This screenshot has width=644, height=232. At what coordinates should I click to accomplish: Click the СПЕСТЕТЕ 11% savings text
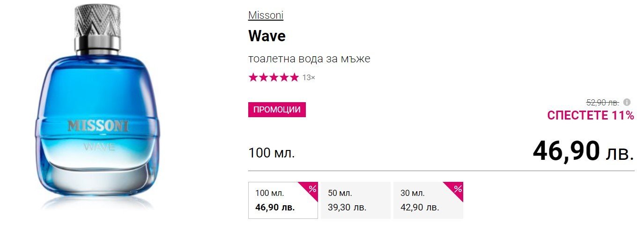coord(591,115)
